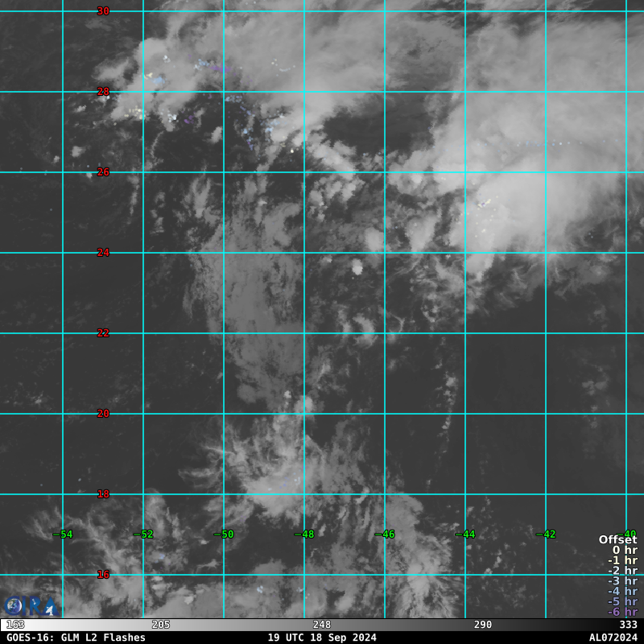
Task: Click latitude label 16
Action: 103,575
